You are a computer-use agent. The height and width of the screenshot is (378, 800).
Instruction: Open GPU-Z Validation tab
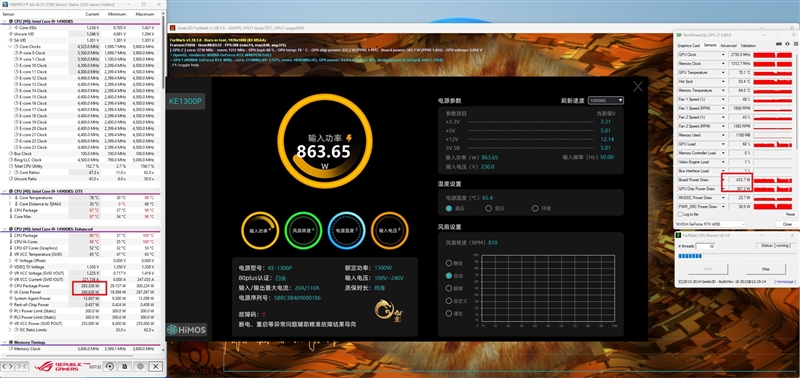tap(748, 45)
